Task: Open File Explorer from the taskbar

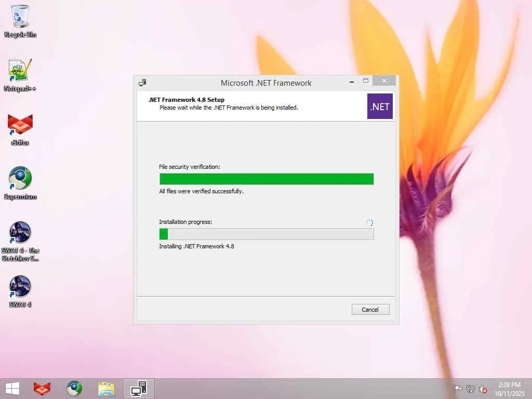Action: pyautogui.click(x=107, y=389)
